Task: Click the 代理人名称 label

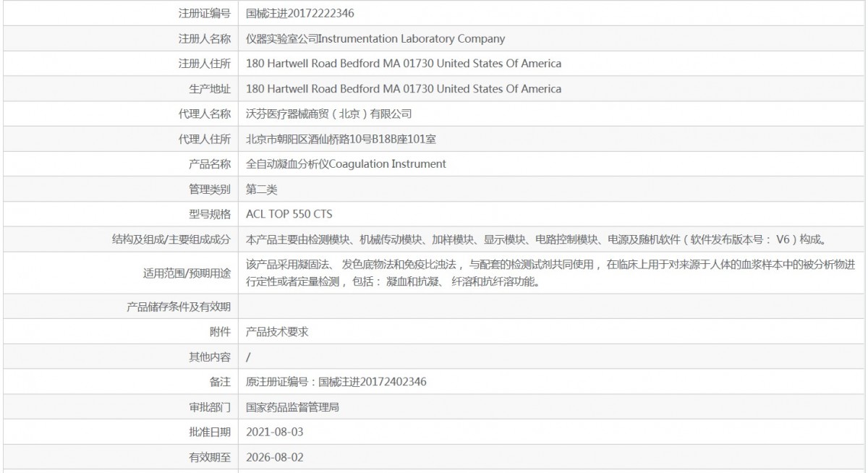Action: tap(205, 114)
